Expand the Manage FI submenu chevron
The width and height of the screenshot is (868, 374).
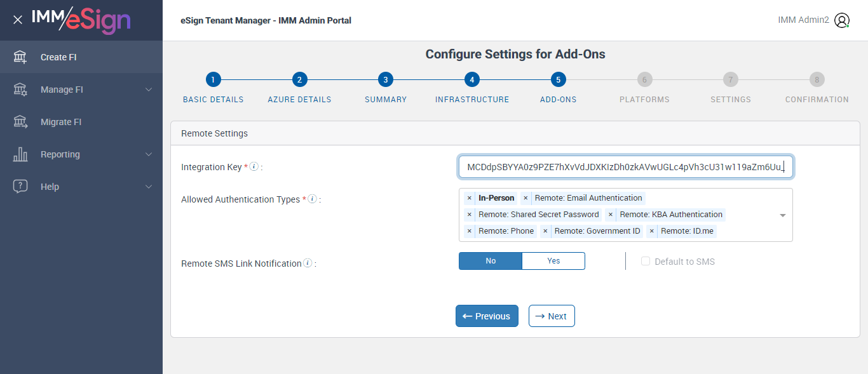tap(149, 90)
